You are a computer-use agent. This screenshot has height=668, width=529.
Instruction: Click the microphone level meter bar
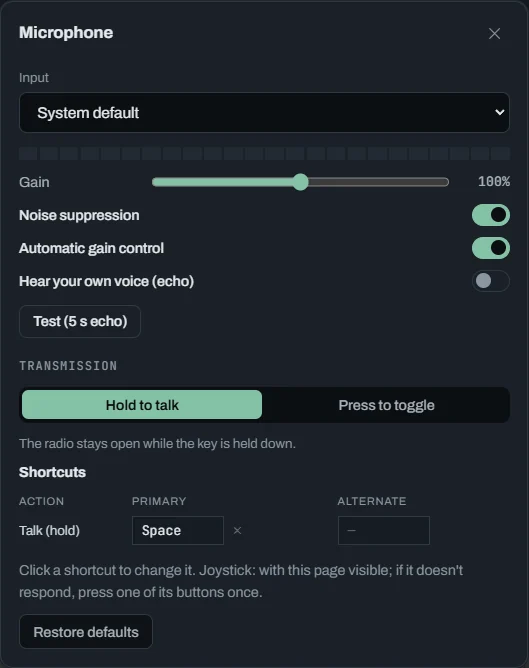(x=264, y=153)
